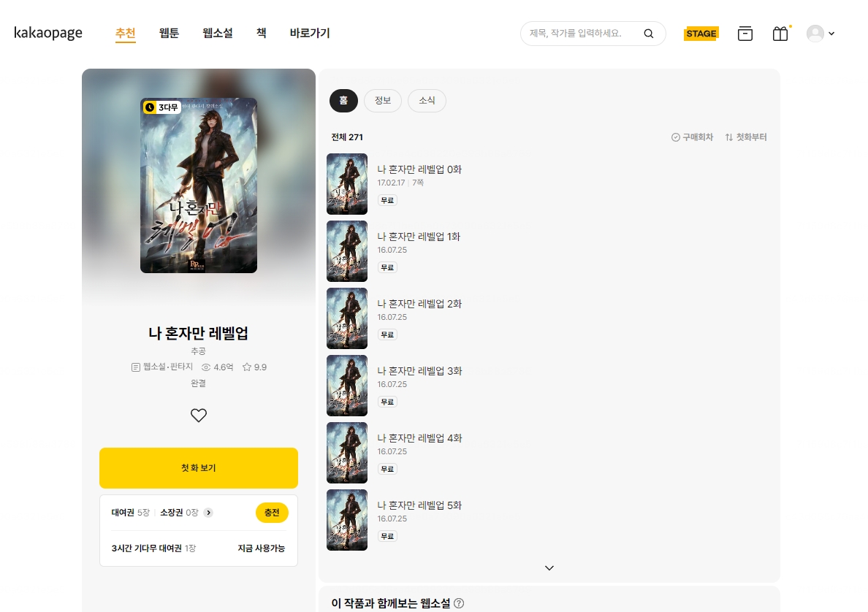Click the search magnifier icon
Screen dimensions: 868x612
point(649,33)
